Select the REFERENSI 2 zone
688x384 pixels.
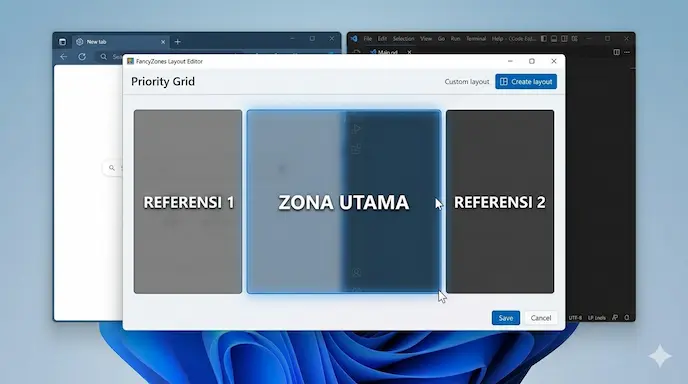point(500,201)
